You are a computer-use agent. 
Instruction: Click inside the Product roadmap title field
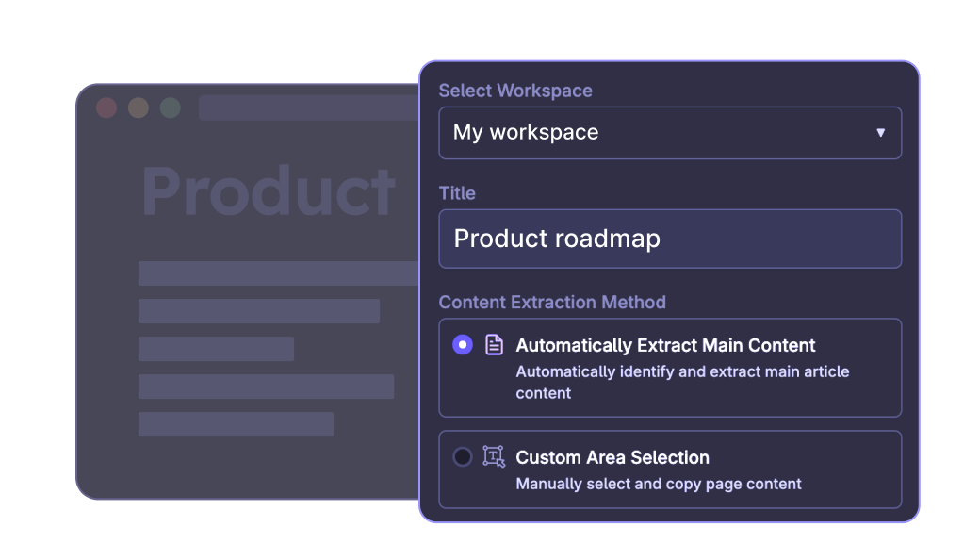coord(670,239)
